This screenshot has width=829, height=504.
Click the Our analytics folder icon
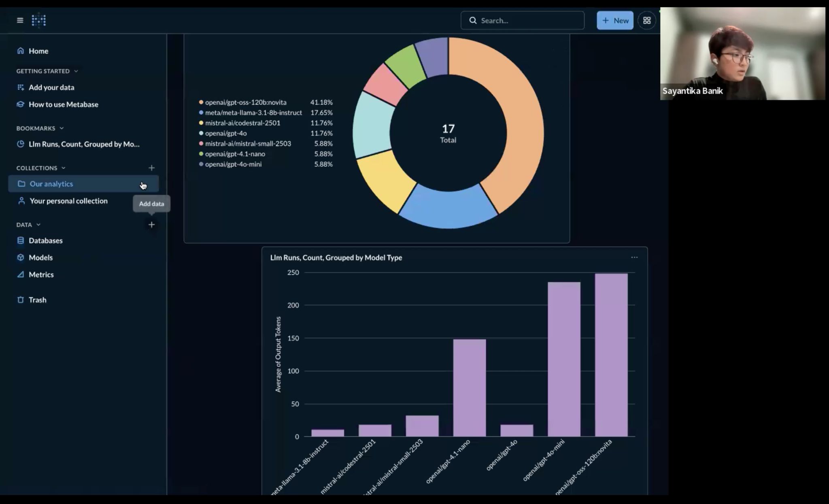coord(21,183)
